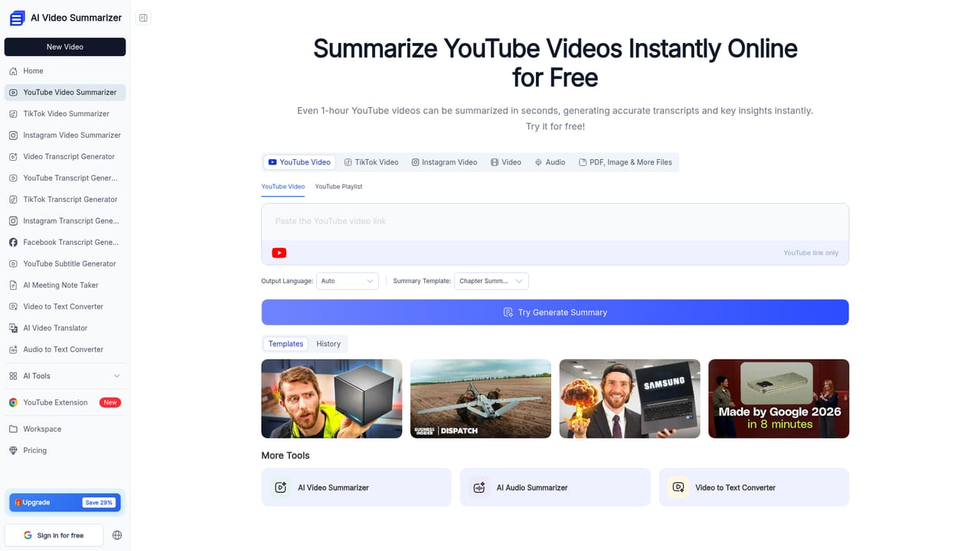
Task: Open the Business Insider Dispatch thumbnail
Action: (481, 399)
